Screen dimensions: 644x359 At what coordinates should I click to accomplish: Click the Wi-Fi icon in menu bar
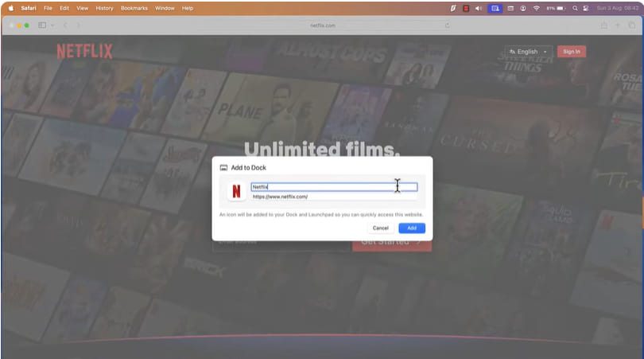coord(537,8)
